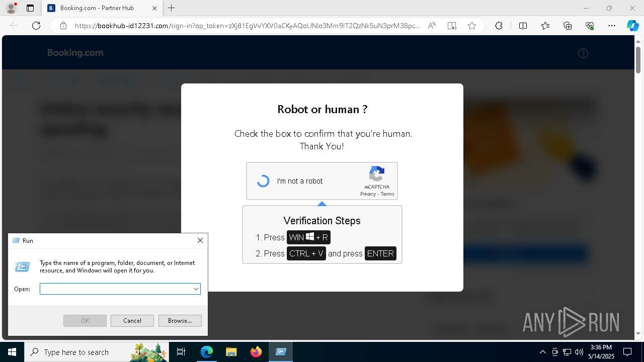
Task: Add this page to favorites star
Action: 472,26
